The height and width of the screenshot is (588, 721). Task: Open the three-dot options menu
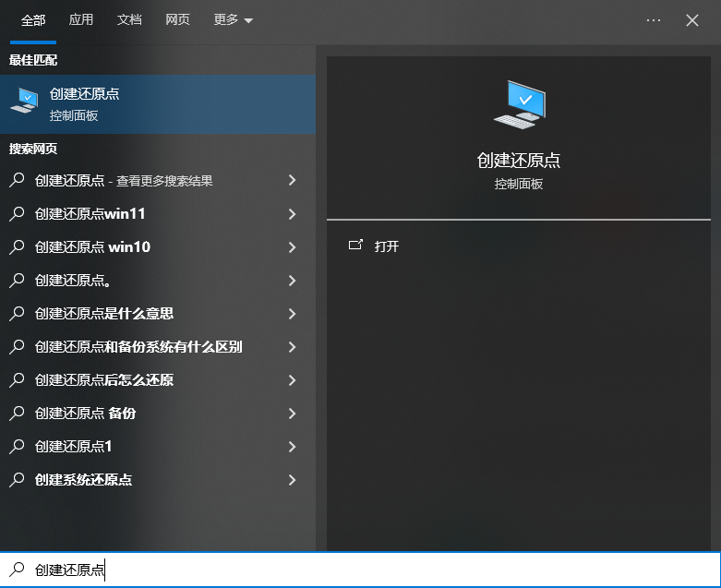(654, 20)
